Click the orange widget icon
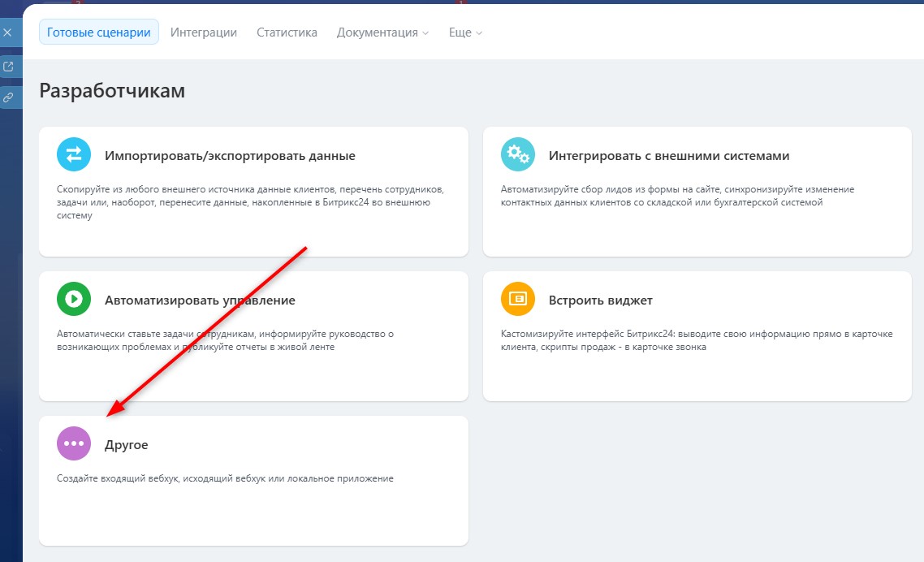The image size is (924, 562). tap(517, 300)
